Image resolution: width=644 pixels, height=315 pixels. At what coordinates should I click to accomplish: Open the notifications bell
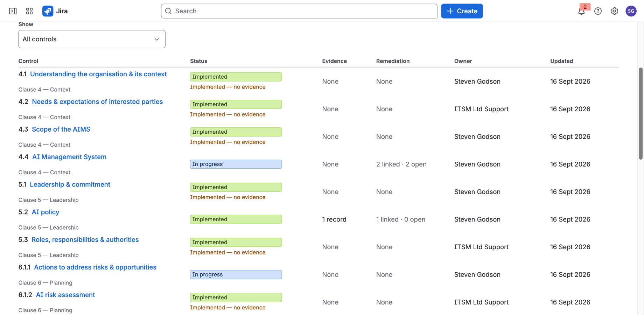point(581,11)
